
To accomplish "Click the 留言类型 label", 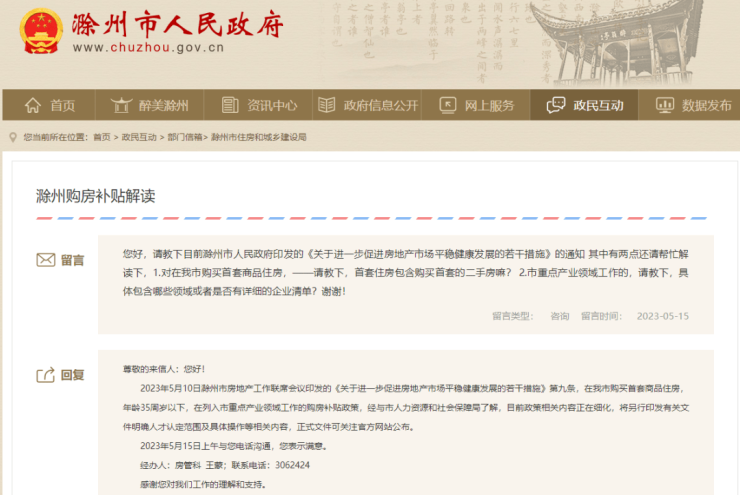I will pos(513,316).
